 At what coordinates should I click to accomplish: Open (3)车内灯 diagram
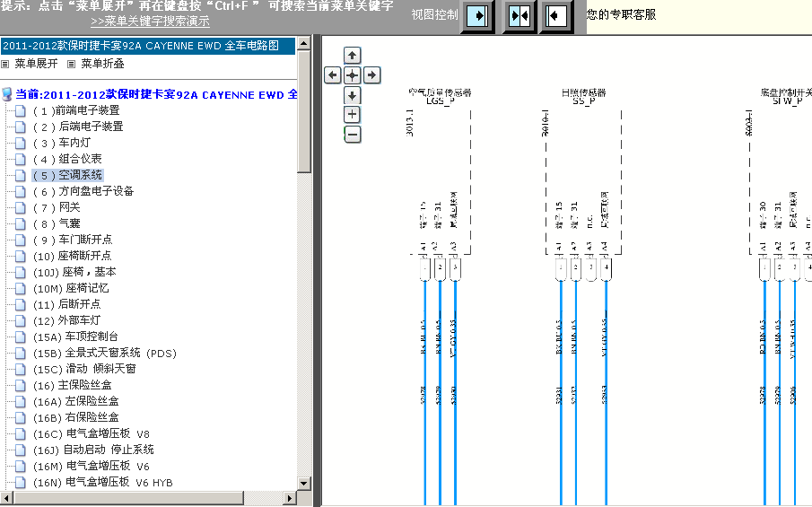coord(62,143)
